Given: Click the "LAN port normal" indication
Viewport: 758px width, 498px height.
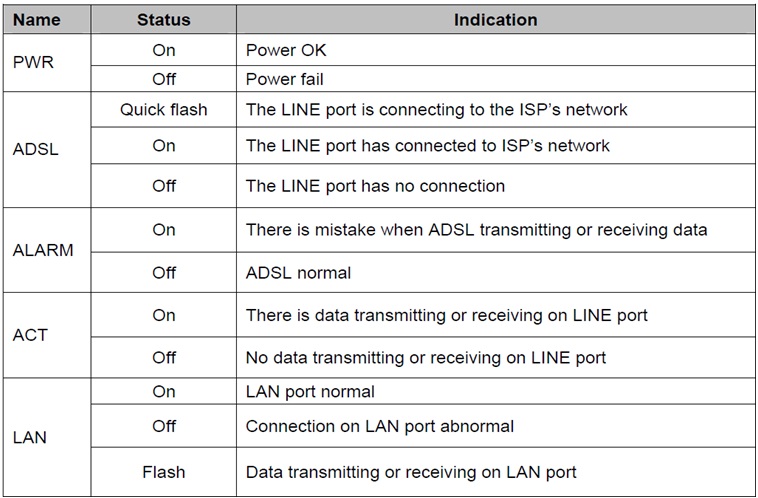Looking at the screenshot, I should (x=310, y=391).
